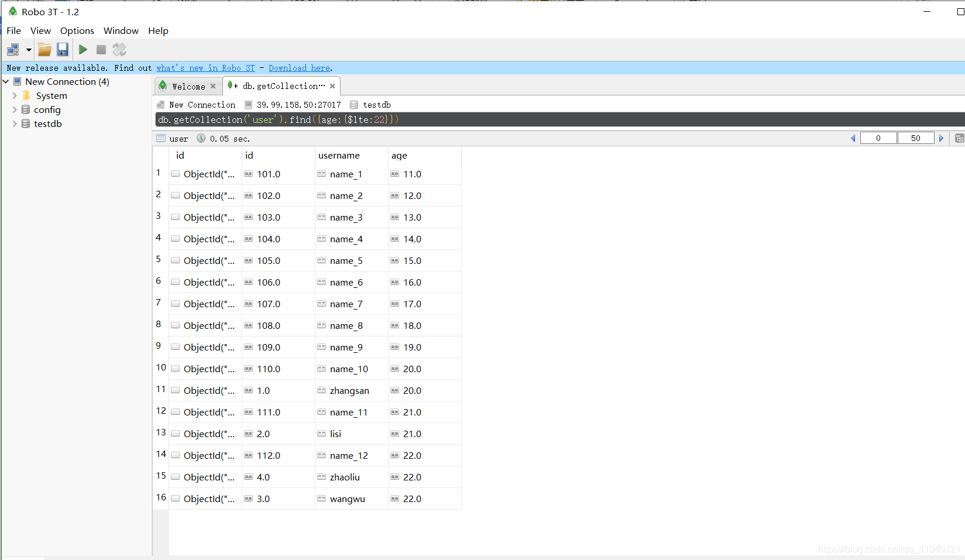This screenshot has width=965, height=560.
Task: Click row number 16 header
Action: [x=161, y=497]
